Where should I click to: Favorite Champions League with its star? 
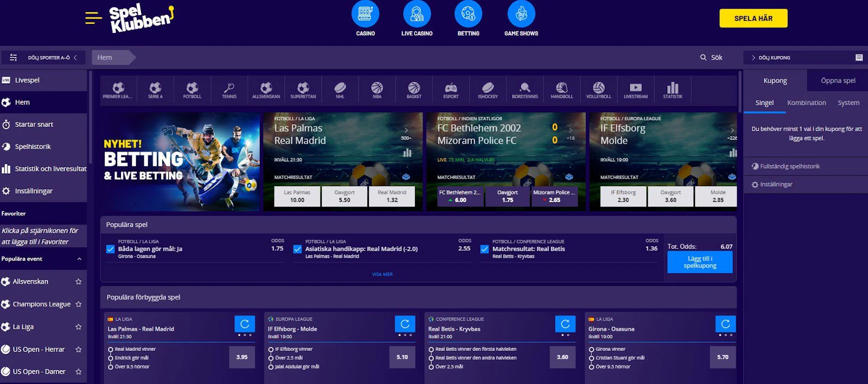(78, 304)
